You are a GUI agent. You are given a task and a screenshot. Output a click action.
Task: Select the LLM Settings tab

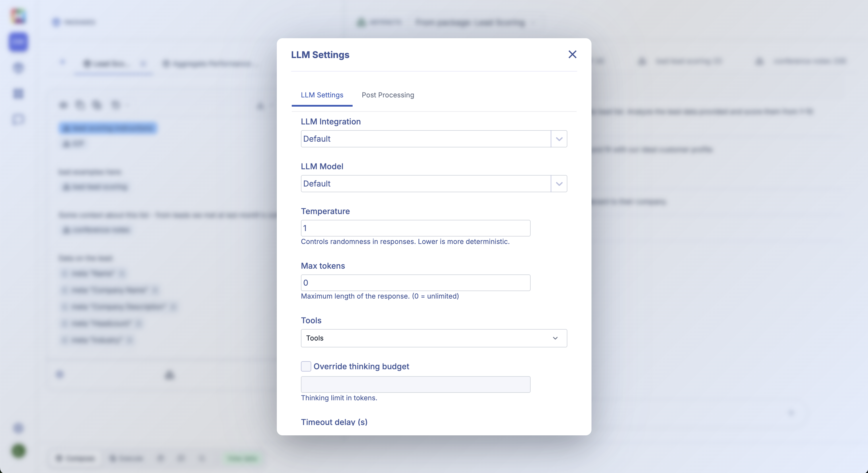pos(322,95)
